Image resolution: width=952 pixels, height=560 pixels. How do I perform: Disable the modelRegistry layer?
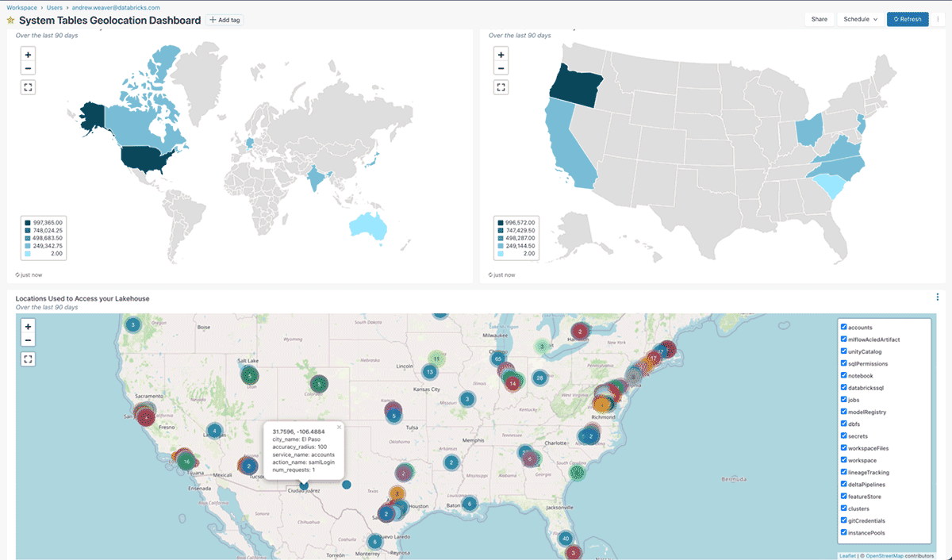(844, 412)
